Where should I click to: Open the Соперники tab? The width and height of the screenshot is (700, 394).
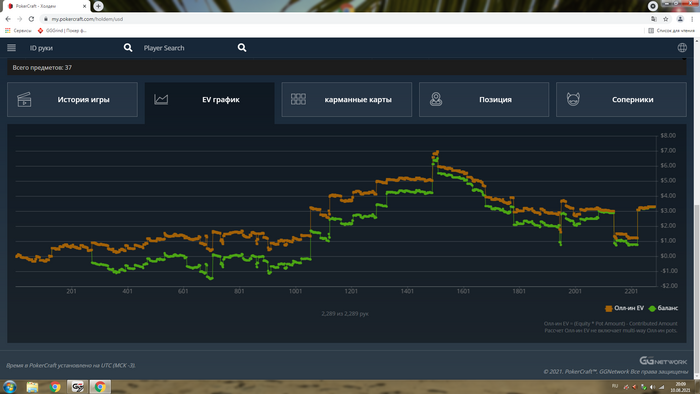tap(621, 100)
